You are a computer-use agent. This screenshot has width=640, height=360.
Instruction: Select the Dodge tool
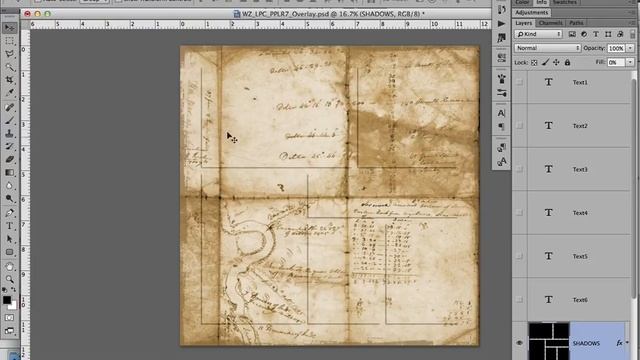click(9, 198)
